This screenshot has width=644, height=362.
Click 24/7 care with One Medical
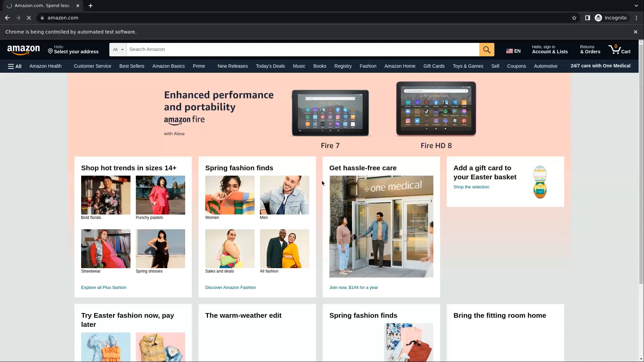click(600, 66)
